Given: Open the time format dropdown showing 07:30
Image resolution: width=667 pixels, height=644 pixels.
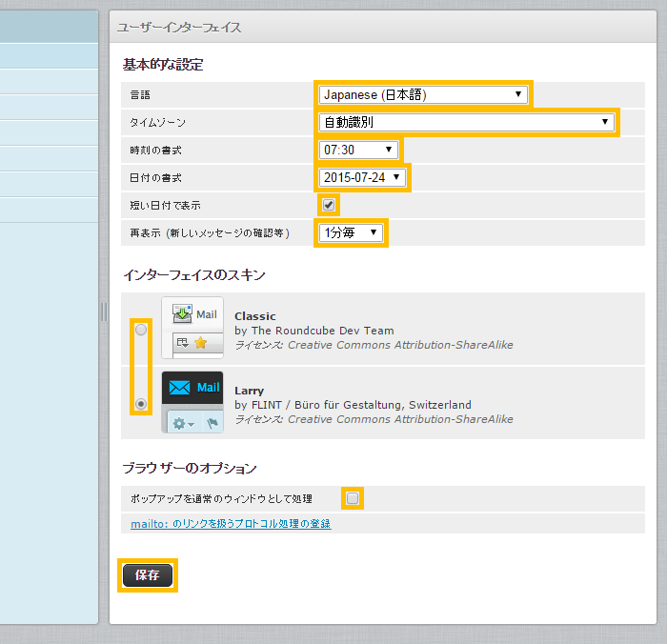Looking at the screenshot, I should click(x=359, y=150).
